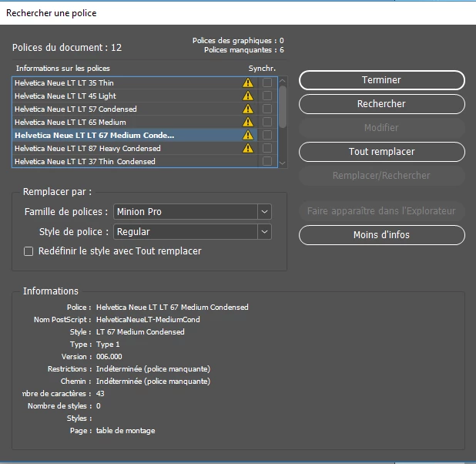Click Moins d'infos button
The image size is (476, 464).
click(381, 235)
